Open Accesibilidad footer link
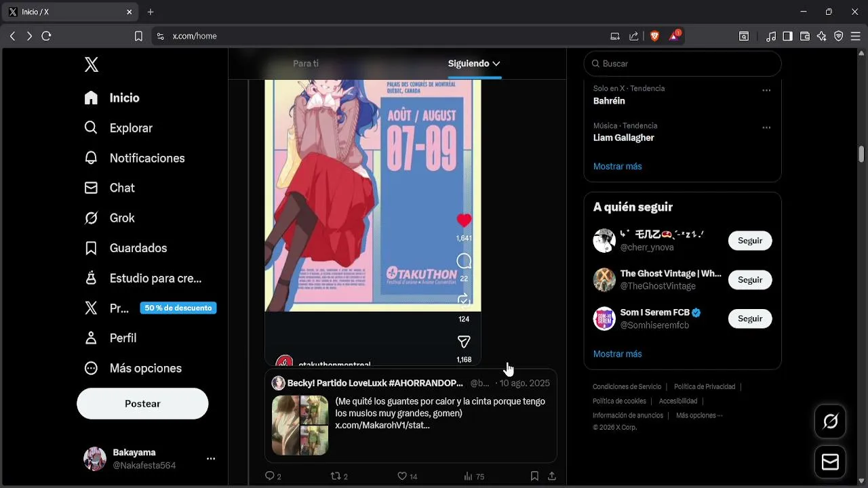 [678, 401]
